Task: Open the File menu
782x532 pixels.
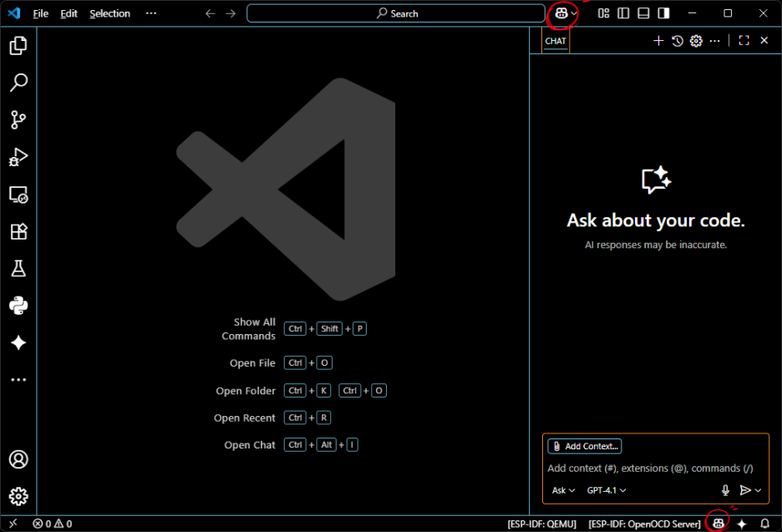Action: [40, 13]
